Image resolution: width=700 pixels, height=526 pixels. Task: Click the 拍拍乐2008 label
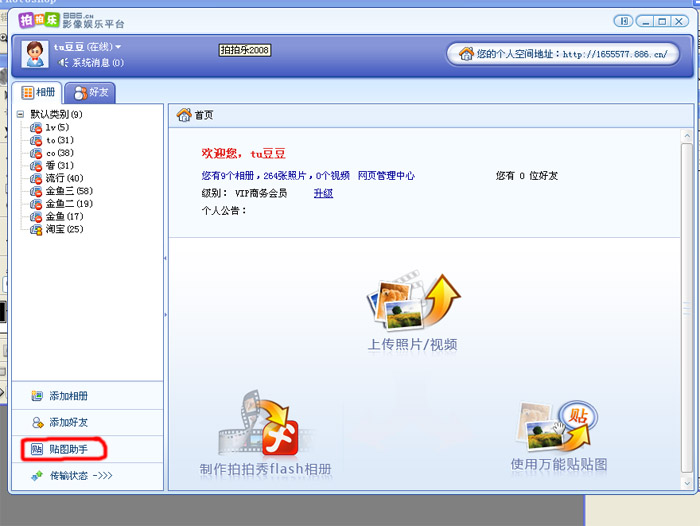[245, 50]
